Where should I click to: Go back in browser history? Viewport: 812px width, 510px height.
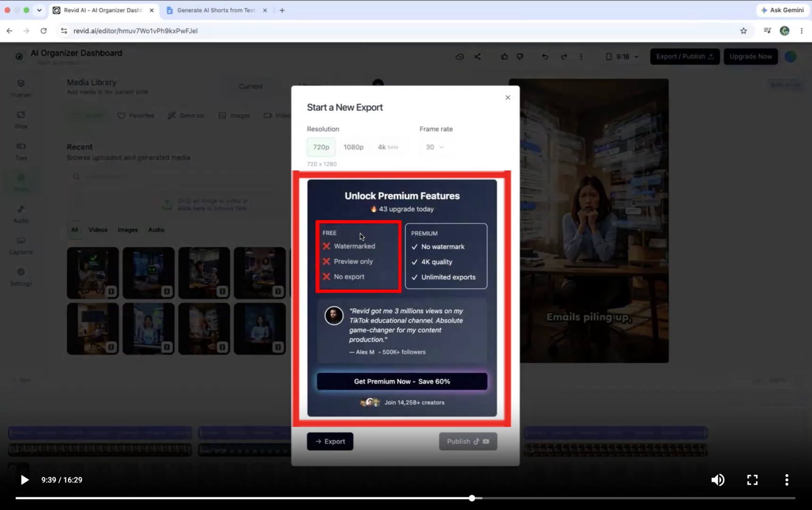[x=9, y=31]
